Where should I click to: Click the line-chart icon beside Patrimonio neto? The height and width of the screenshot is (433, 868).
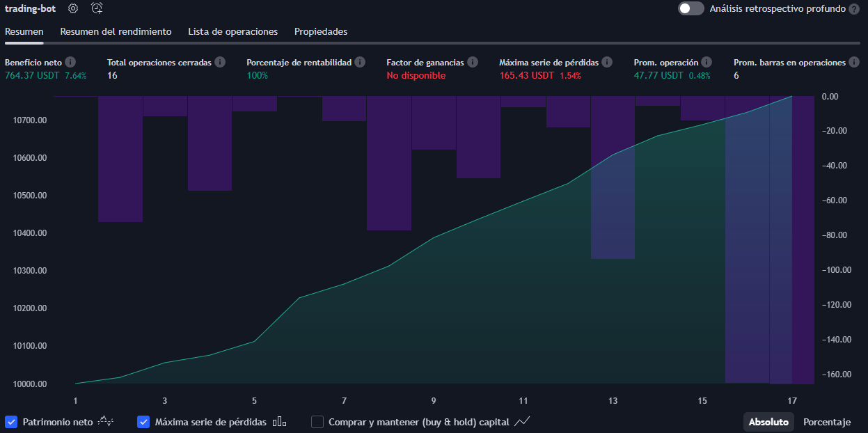104,421
